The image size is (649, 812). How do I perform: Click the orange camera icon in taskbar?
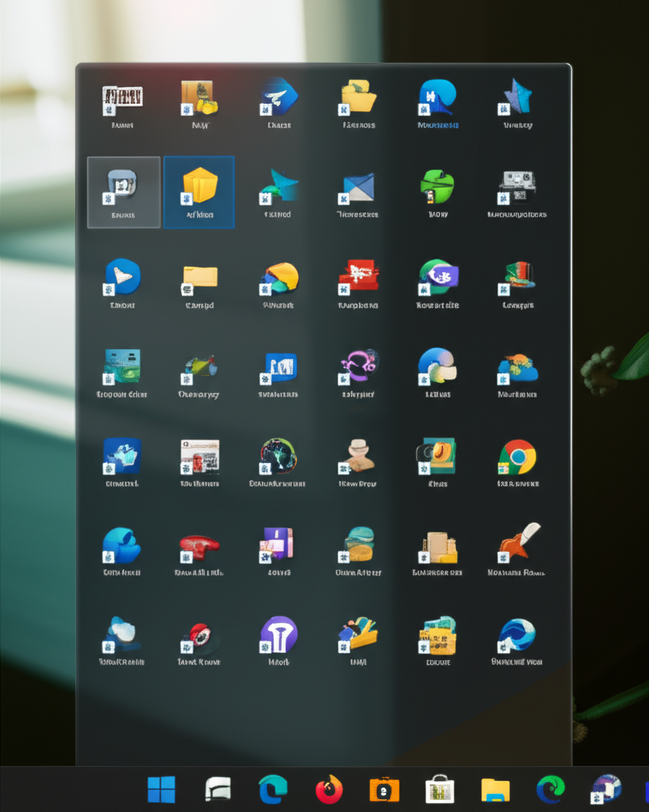[x=384, y=789]
